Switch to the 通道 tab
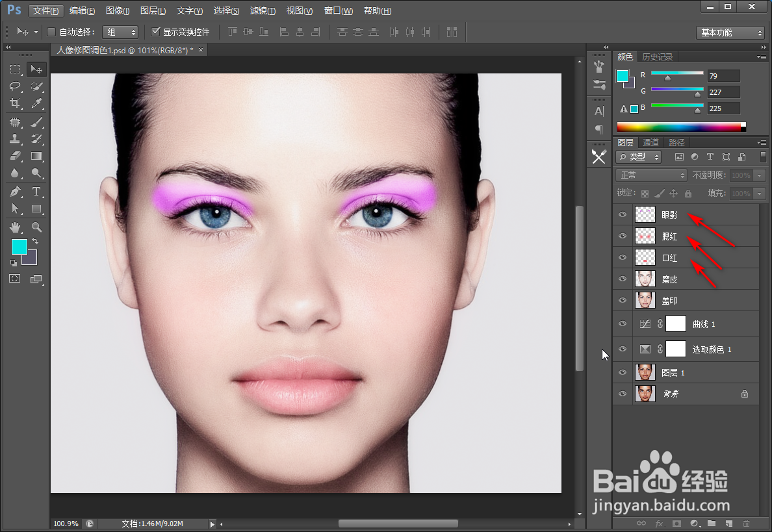Screen dimensions: 772x532 (x=650, y=143)
